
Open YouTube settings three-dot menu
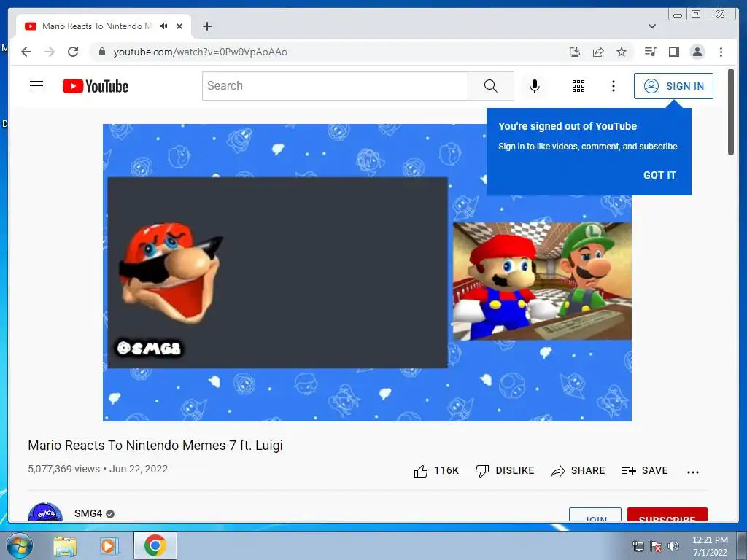pyautogui.click(x=613, y=86)
